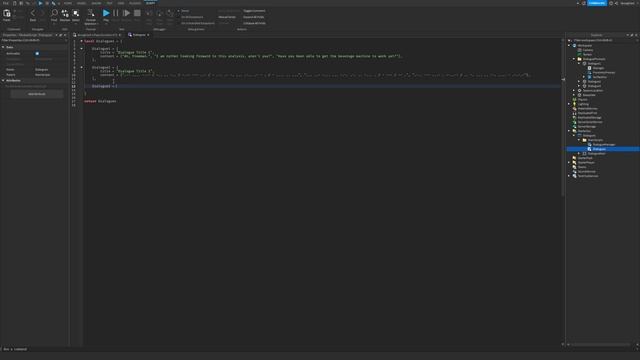Open the File menu
Viewport: 640px width, 360px height.
coord(6,3)
